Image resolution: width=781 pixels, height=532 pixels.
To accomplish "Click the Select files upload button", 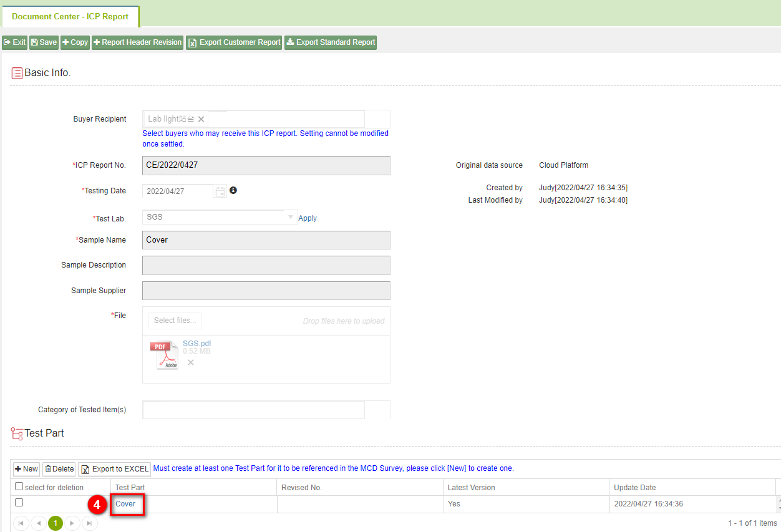I will 175,321.
